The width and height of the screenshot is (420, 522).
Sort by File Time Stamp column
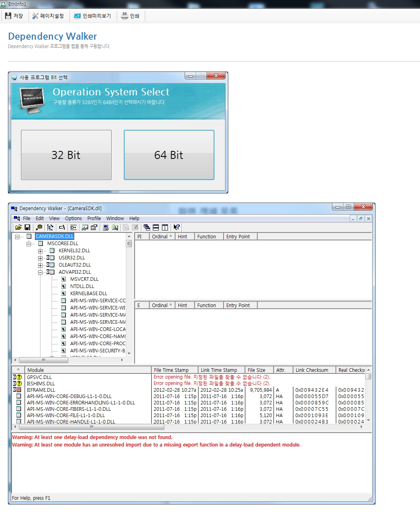(175, 370)
